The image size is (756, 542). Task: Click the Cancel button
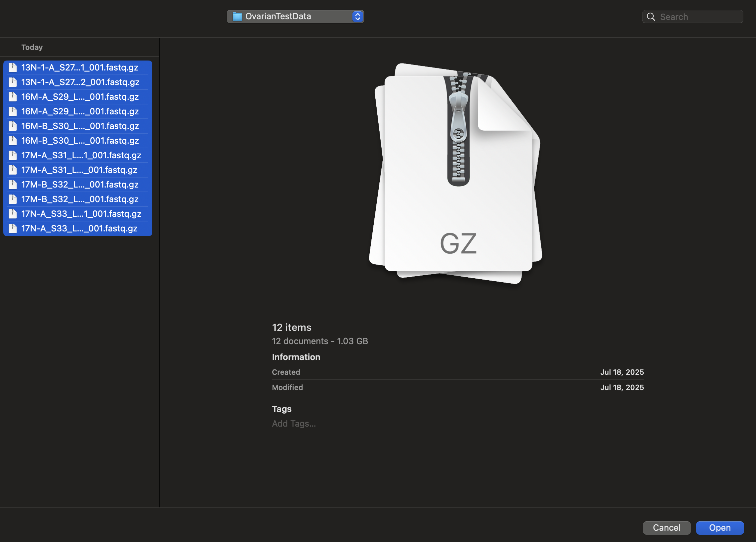666,528
